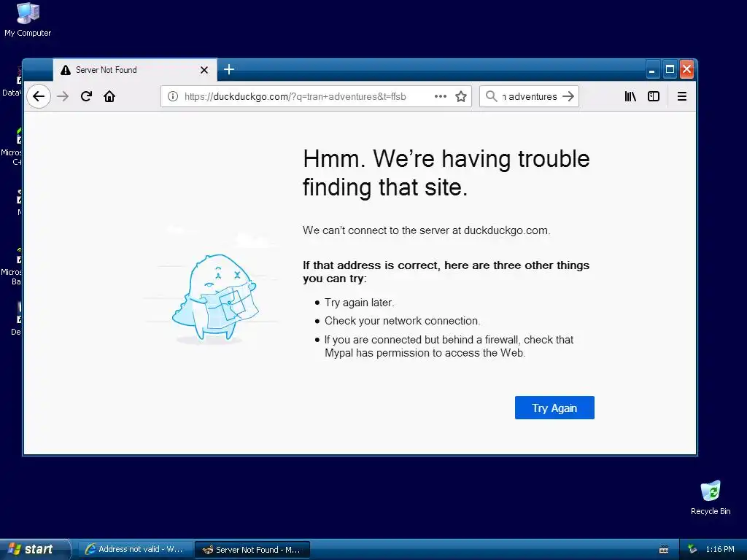Submit search with the arrow button
Screen dimensions: 747x560
coord(568,96)
